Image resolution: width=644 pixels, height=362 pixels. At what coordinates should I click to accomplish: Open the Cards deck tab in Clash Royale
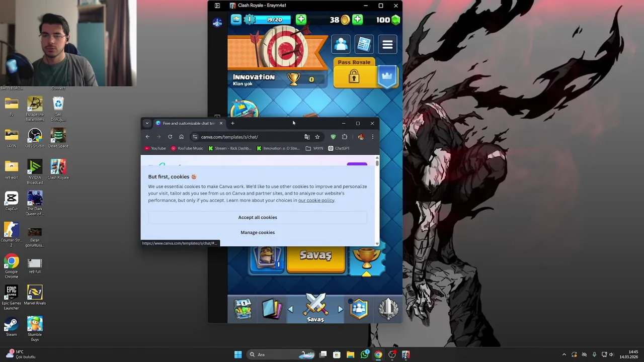(x=271, y=309)
